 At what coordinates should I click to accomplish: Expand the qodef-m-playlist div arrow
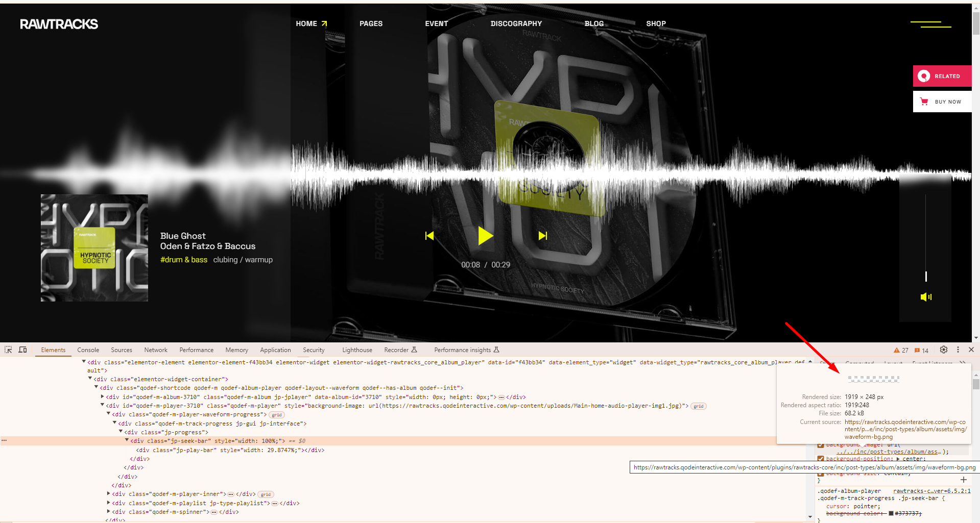point(108,503)
